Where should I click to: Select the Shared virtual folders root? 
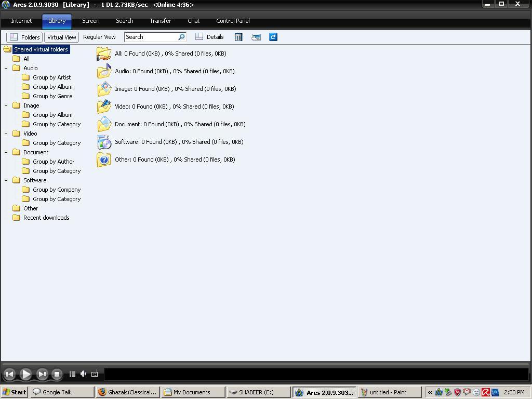point(41,49)
